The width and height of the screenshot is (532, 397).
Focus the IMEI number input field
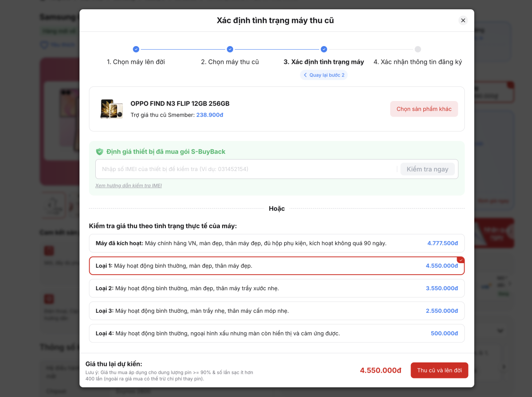[x=246, y=169]
